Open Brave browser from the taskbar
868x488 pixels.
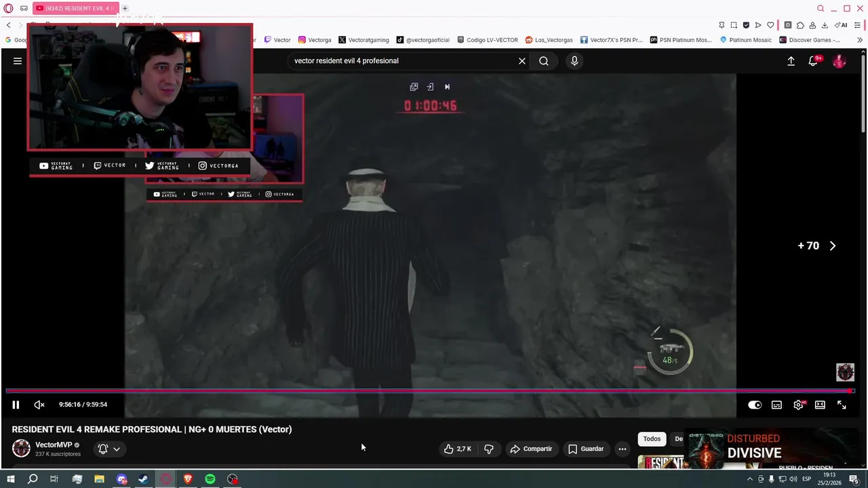tap(188, 479)
